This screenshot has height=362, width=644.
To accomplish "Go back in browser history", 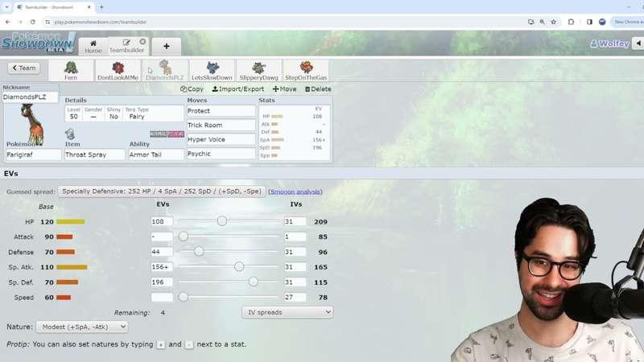I will 8,22.
